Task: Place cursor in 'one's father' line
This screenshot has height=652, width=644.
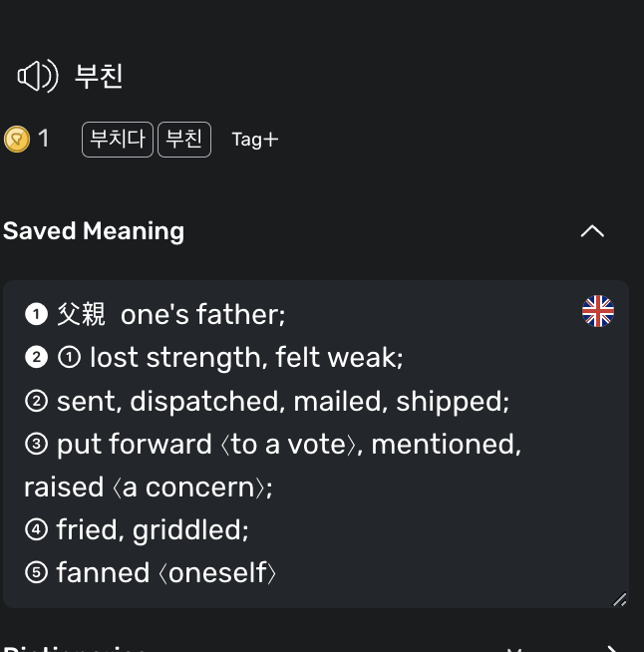Action: pyautogui.click(x=203, y=314)
